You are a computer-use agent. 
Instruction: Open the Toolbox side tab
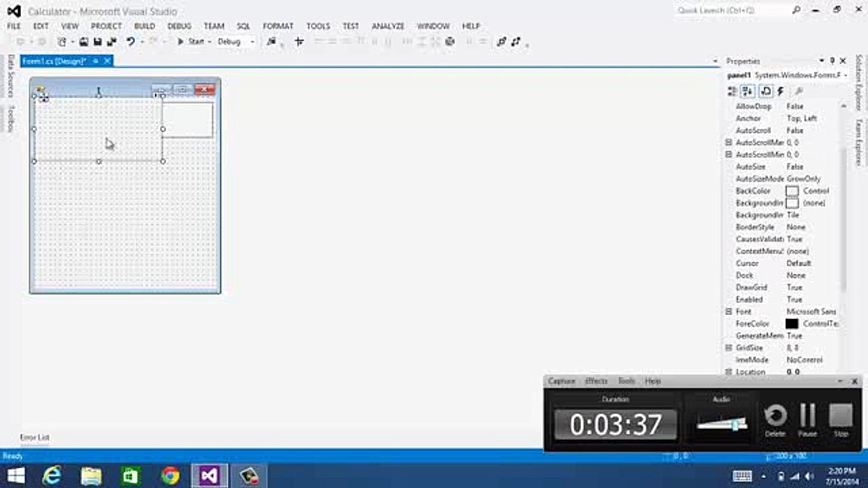(x=11, y=118)
